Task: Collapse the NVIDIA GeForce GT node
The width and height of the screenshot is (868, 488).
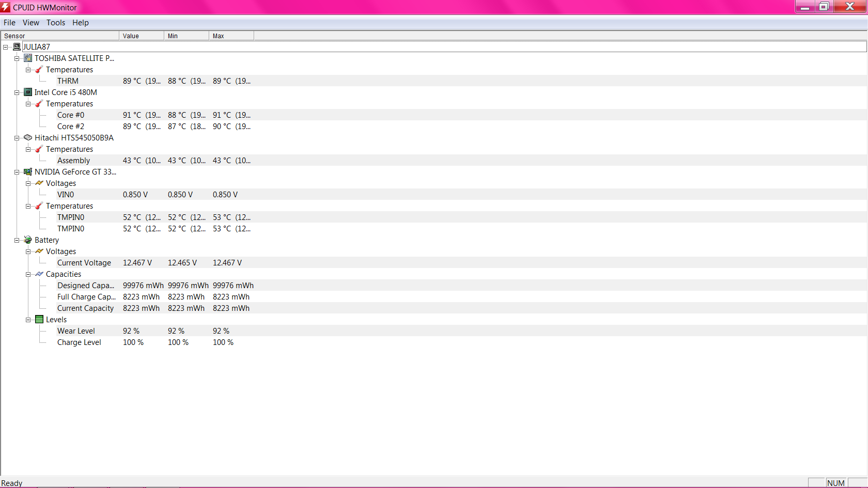Action: (17, 172)
